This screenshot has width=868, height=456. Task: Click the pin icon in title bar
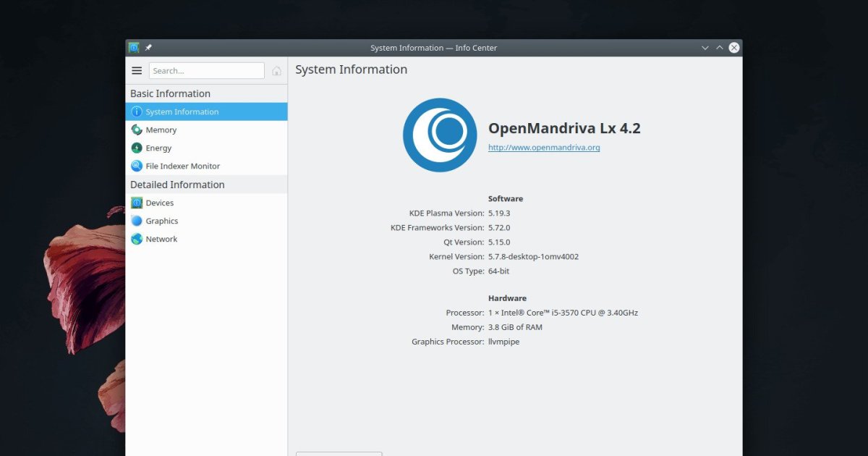[148, 48]
